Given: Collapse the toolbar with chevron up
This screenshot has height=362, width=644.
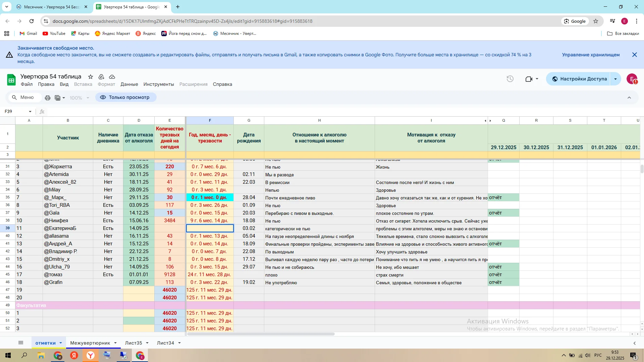Looking at the screenshot, I should click(x=629, y=98).
